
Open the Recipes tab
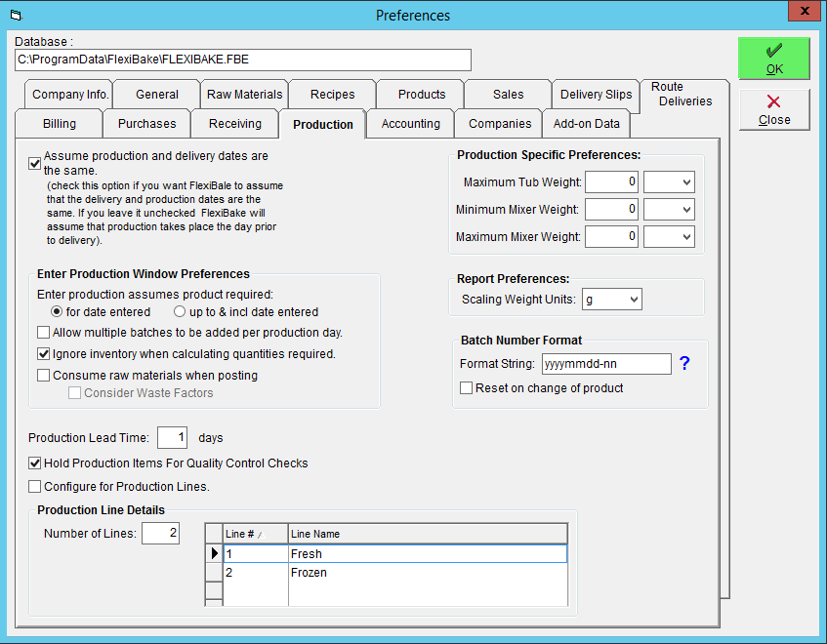(x=332, y=95)
